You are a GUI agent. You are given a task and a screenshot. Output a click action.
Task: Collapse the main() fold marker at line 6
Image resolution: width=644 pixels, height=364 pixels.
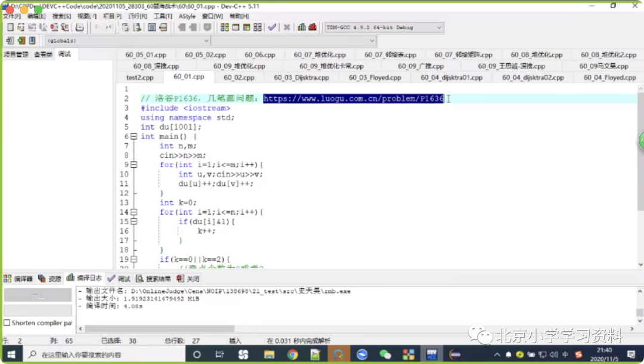pos(134,137)
